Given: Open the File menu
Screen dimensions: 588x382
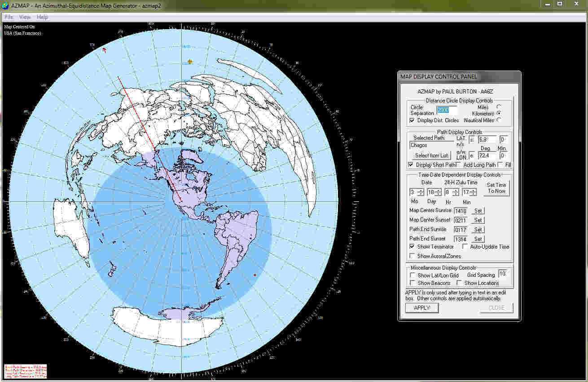Looking at the screenshot, I should 9,17.
